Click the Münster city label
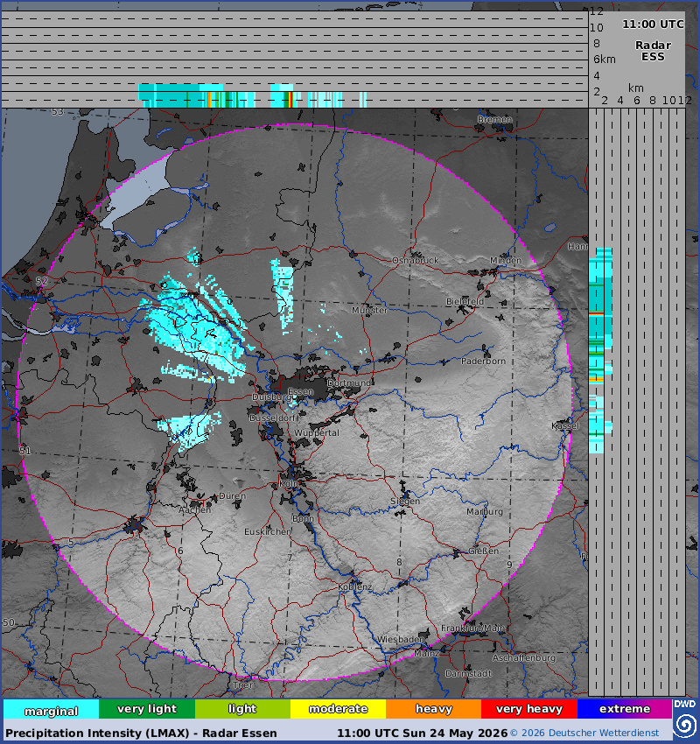This screenshot has width=700, height=744. pyautogui.click(x=369, y=311)
